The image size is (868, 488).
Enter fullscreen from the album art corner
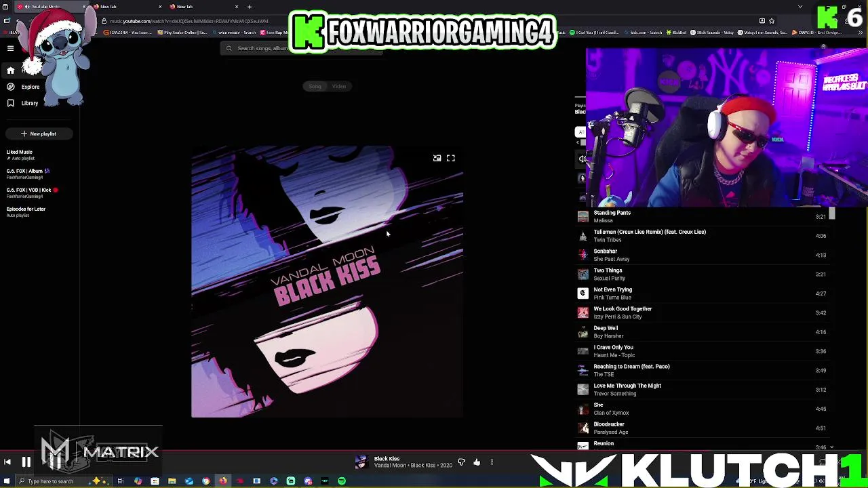[450, 158]
